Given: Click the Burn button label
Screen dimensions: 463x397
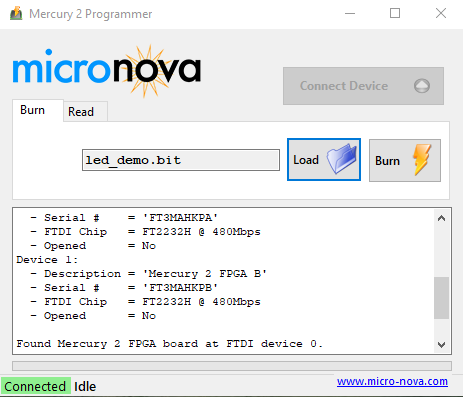Looking at the screenshot, I should 387,161.
